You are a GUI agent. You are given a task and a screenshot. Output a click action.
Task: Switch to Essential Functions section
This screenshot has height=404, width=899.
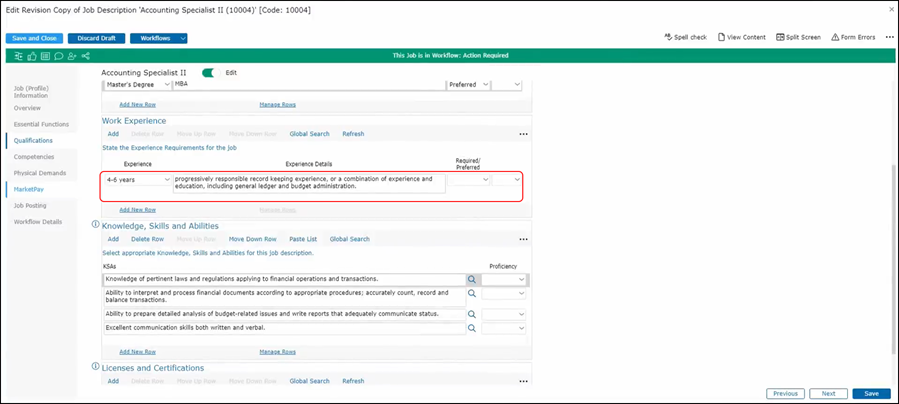pos(41,124)
